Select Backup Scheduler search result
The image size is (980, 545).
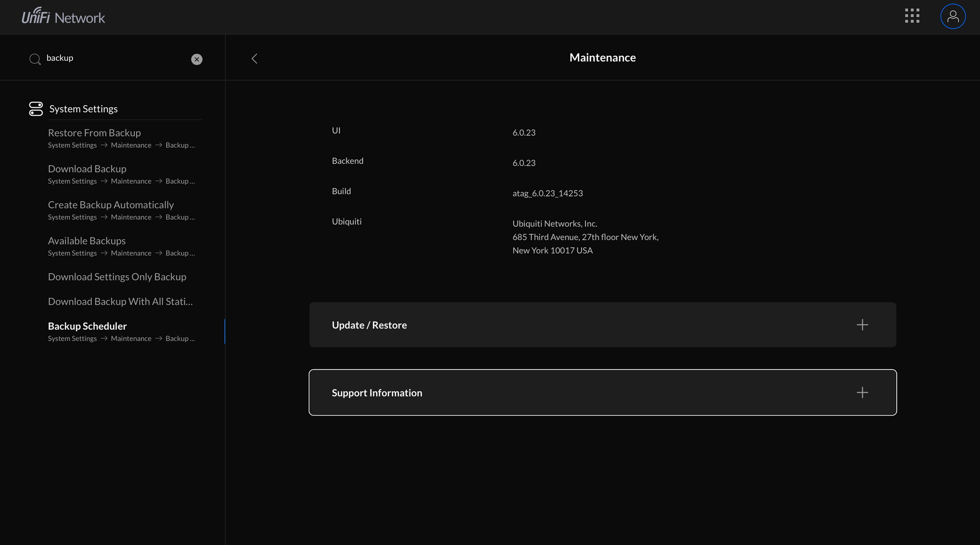click(x=87, y=326)
